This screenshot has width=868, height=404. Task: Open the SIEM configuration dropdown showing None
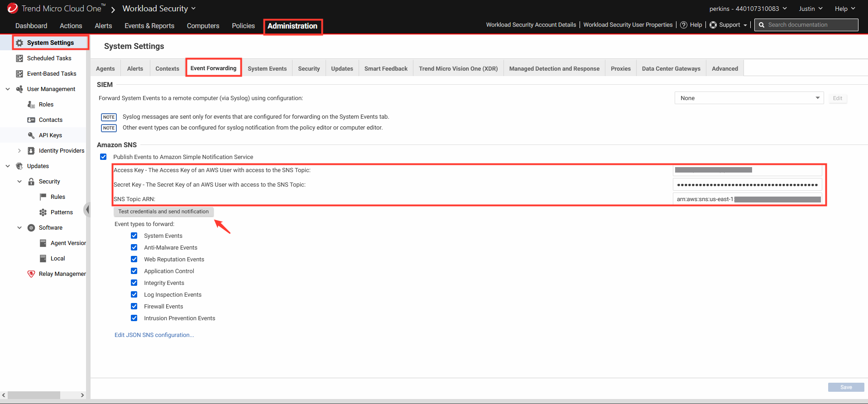749,98
